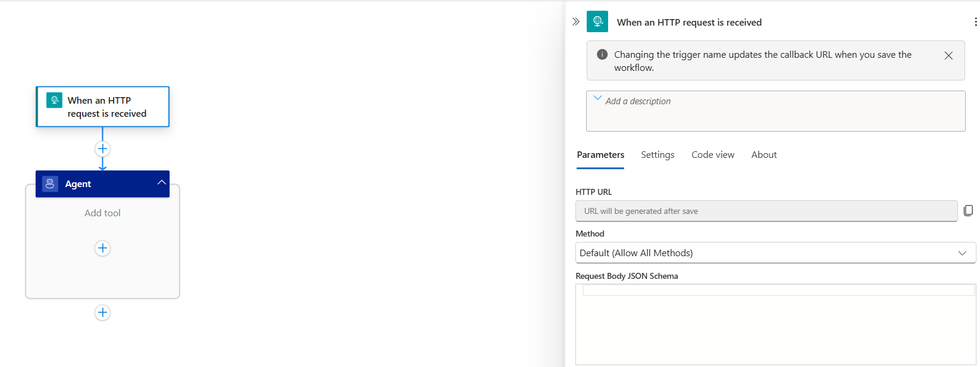This screenshot has height=367, width=980.
Task: Dismiss the callback URL notification banner
Action: [948, 55]
